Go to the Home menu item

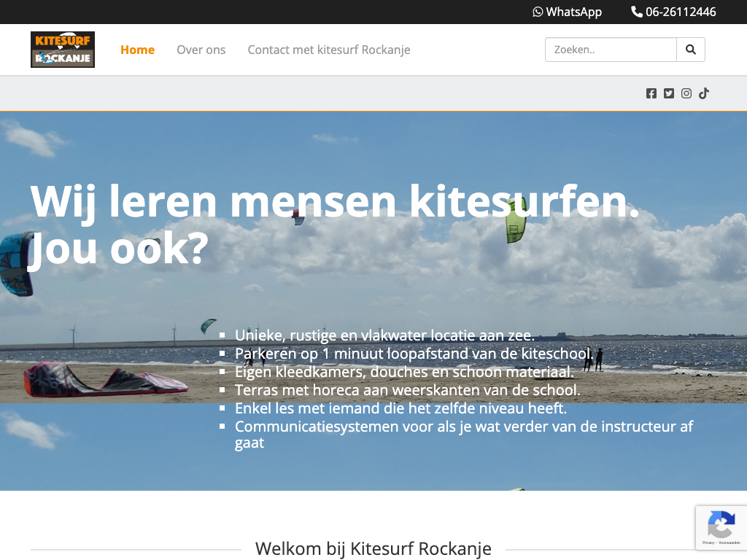pos(137,50)
